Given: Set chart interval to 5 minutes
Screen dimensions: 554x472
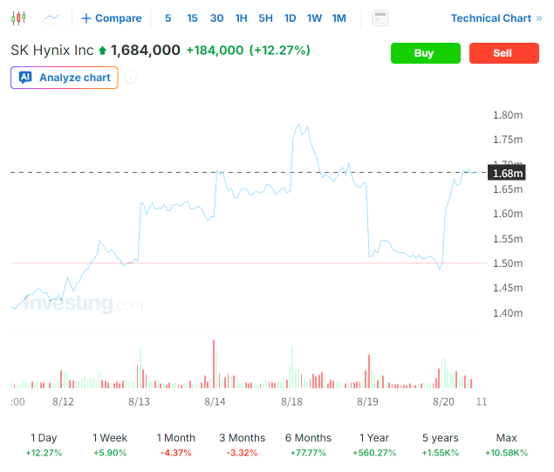Looking at the screenshot, I should click(x=168, y=18).
